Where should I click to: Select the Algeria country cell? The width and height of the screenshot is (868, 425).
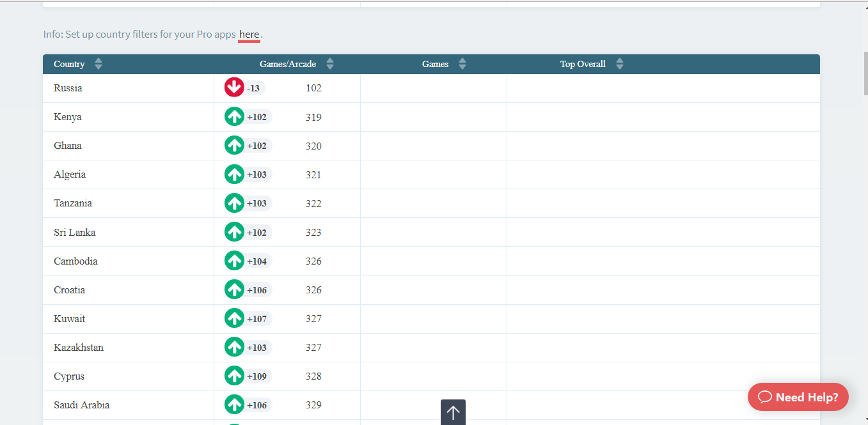click(128, 174)
